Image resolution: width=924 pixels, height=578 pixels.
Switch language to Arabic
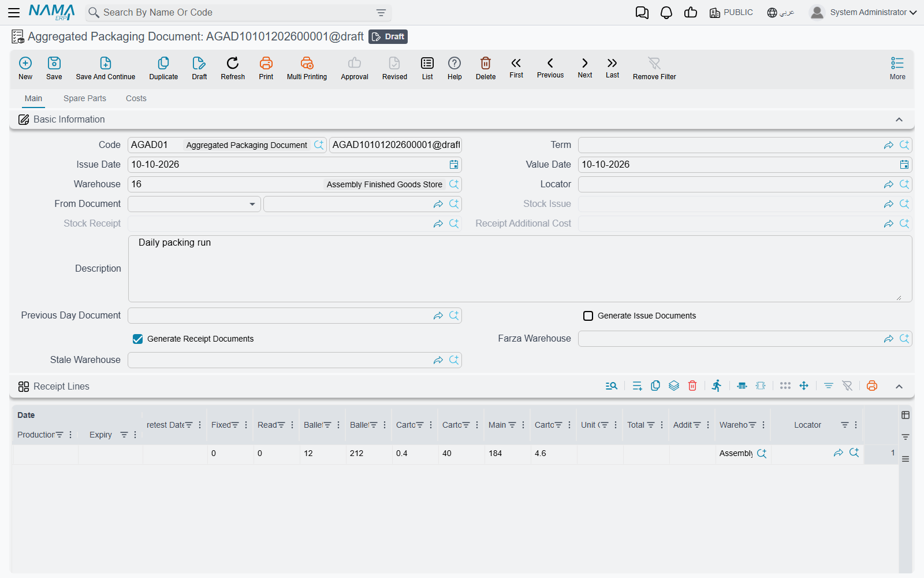pyautogui.click(x=781, y=12)
